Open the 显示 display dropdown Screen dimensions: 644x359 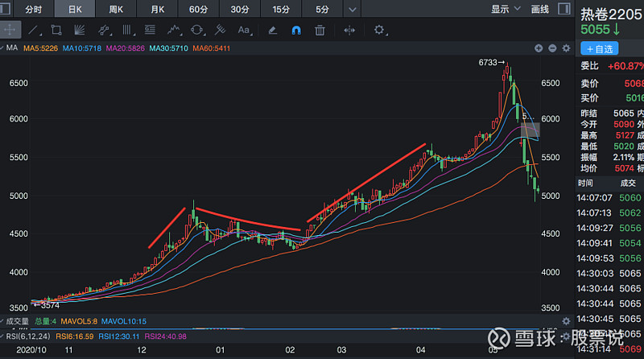pyautogui.click(x=505, y=10)
